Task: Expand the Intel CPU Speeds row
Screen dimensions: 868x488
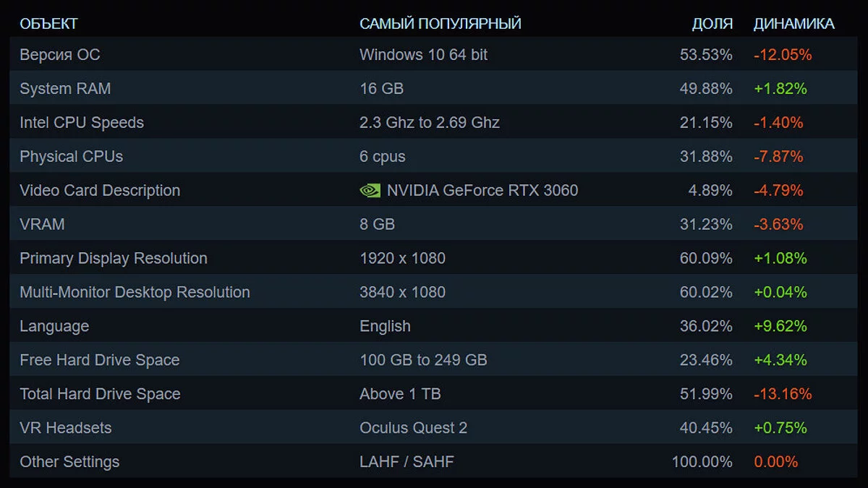Action: [82, 123]
